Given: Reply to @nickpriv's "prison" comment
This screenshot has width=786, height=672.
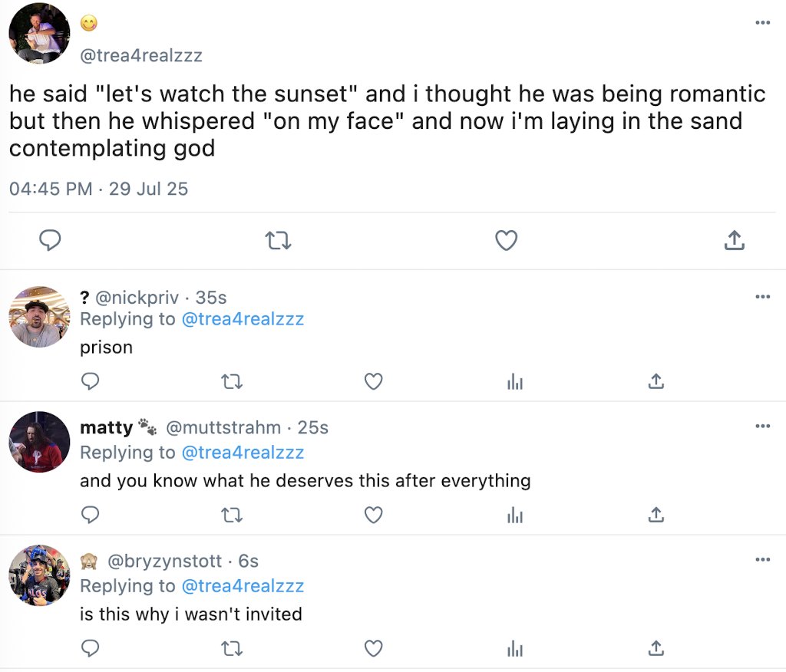Looking at the screenshot, I should click(91, 381).
